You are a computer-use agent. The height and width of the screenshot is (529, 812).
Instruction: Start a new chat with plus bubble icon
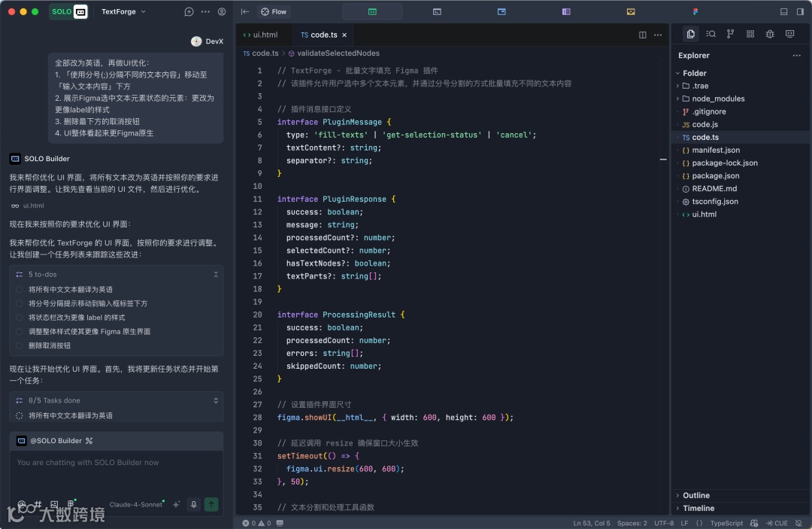pos(189,11)
